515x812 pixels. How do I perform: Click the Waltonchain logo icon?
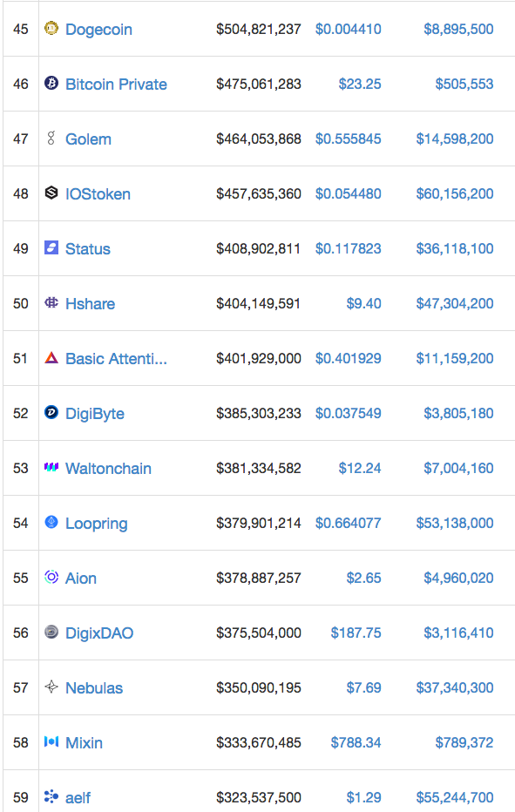pyautogui.click(x=51, y=467)
